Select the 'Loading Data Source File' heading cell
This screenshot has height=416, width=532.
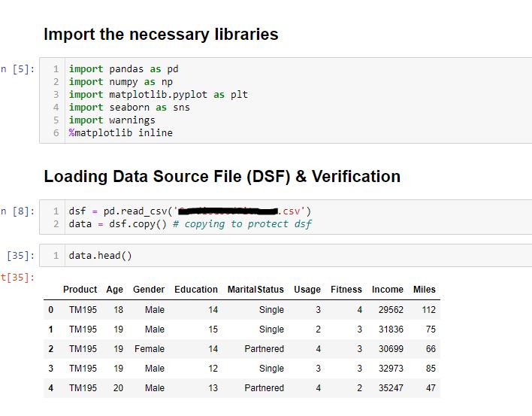click(x=222, y=177)
